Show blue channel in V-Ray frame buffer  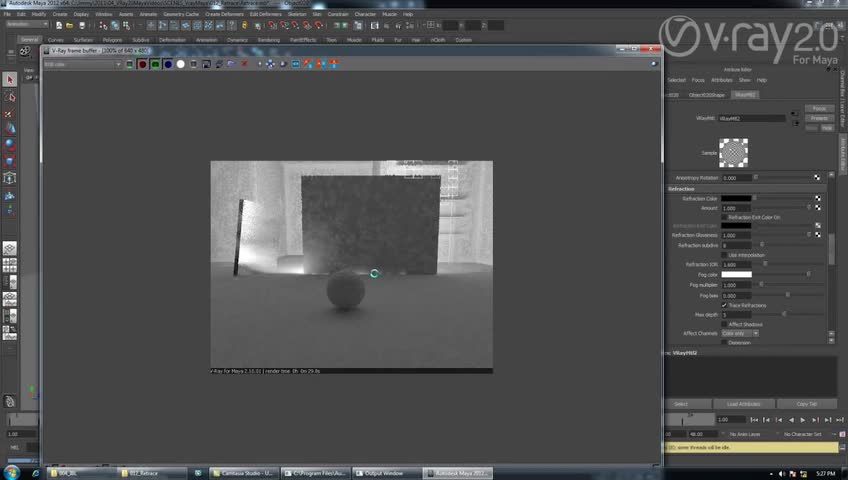(x=168, y=64)
